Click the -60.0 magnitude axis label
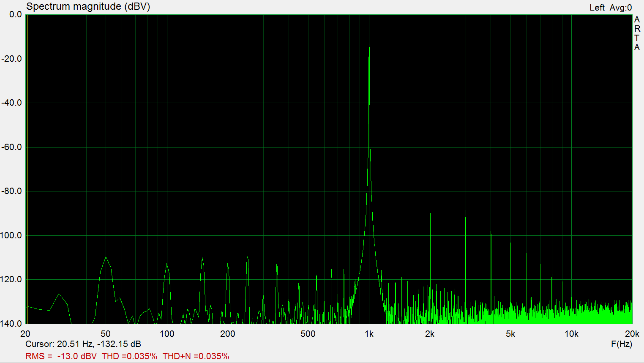This screenshot has height=363, width=644. tap(11, 147)
